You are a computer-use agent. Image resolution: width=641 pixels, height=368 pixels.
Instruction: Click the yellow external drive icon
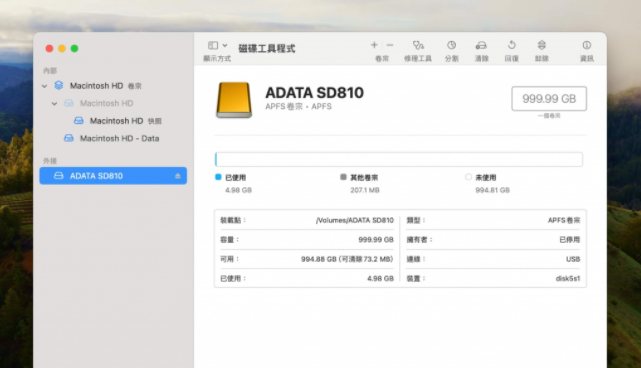[x=234, y=100]
